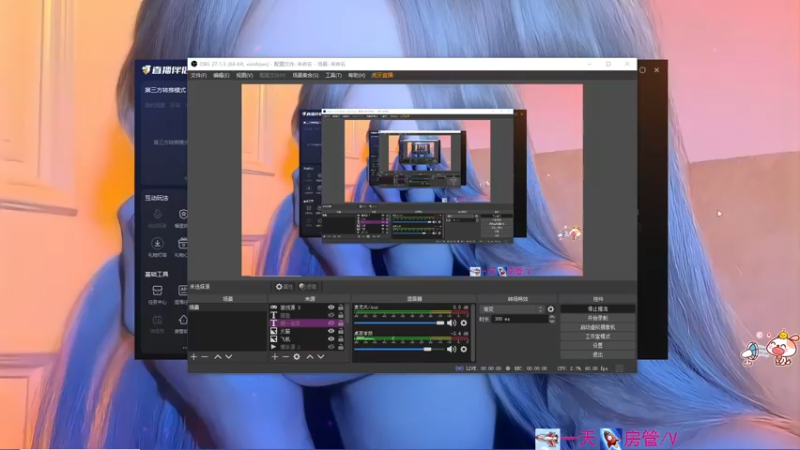The image size is (800, 450).
Task: Open the 渐变 transition type dropdown
Action: [512, 309]
